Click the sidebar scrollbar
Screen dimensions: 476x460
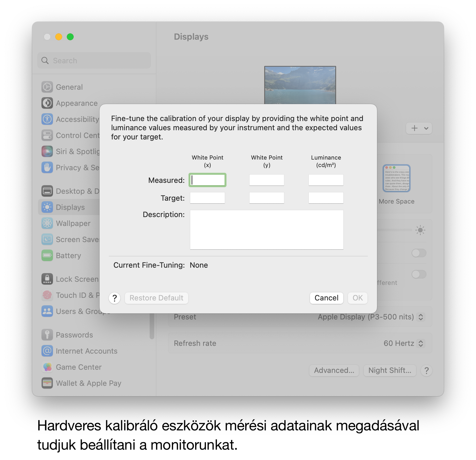click(152, 326)
